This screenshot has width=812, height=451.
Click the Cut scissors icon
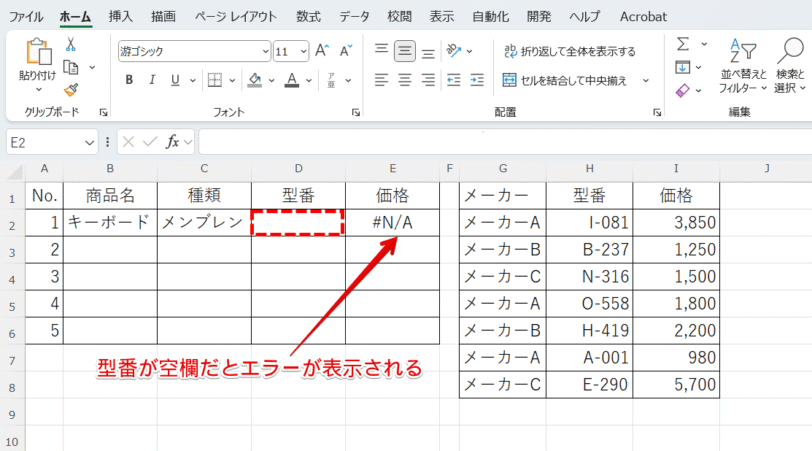pos(71,45)
